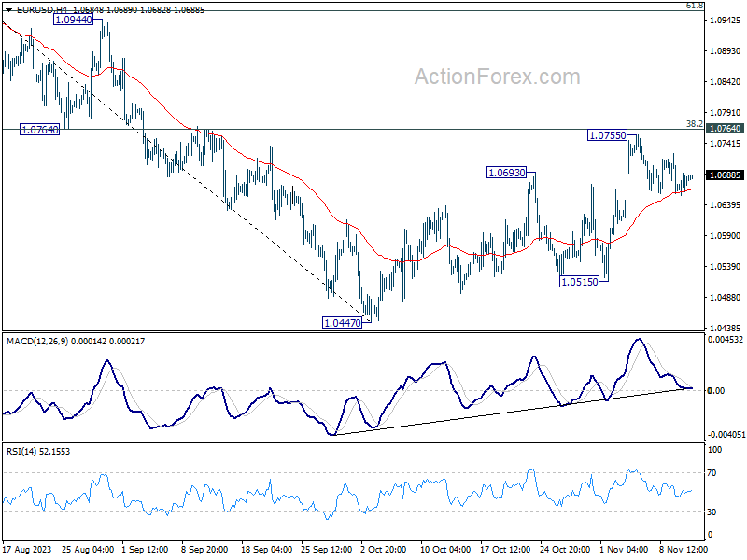Click the 24 Oct 20:00 time label
The width and height of the screenshot is (747, 560).
565,550
